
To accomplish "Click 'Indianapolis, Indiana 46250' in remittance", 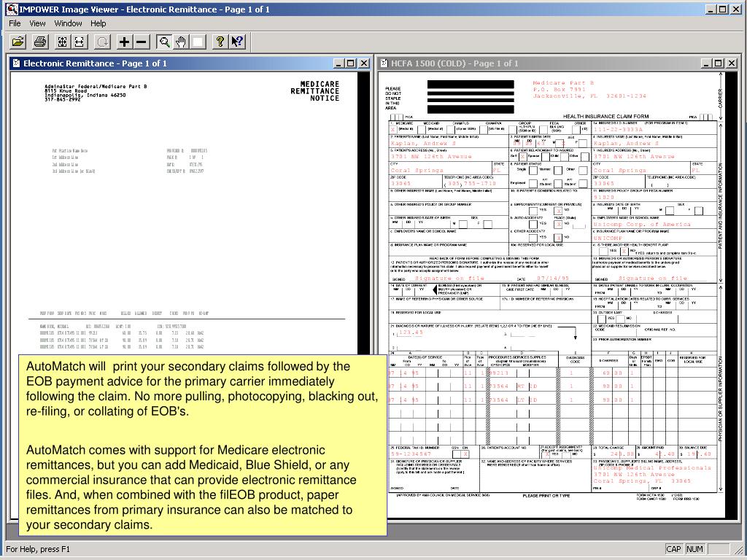I will point(85,96).
